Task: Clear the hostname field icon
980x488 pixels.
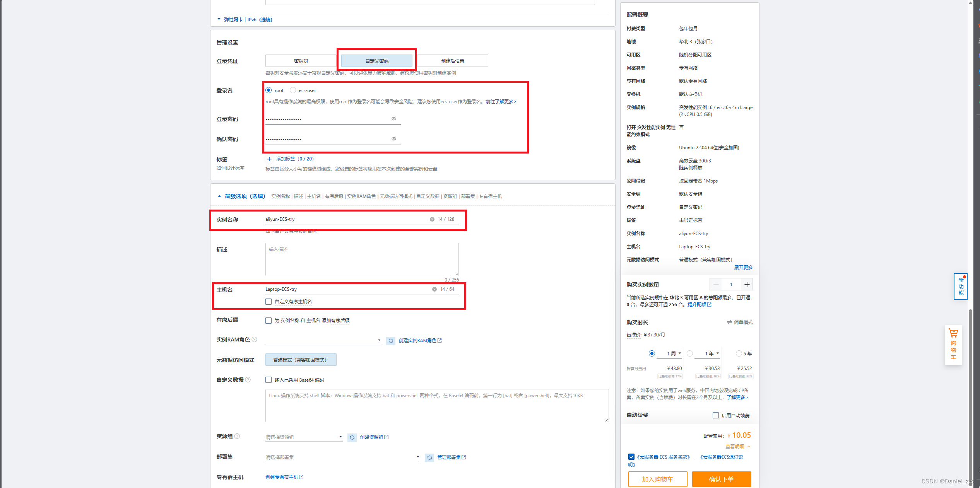Action: pos(434,289)
